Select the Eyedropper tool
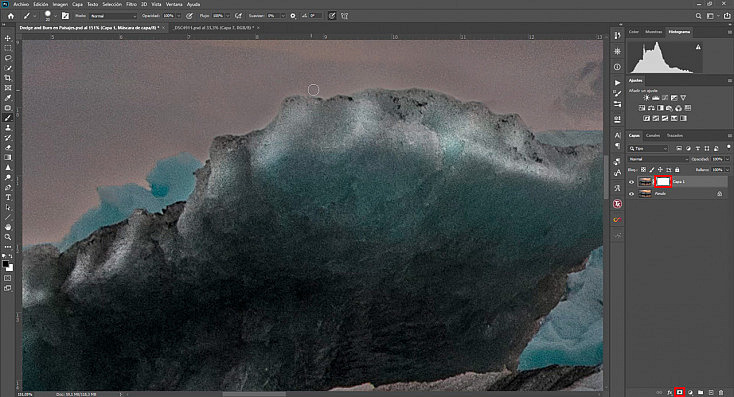This screenshot has height=397, width=734. coord(7,98)
